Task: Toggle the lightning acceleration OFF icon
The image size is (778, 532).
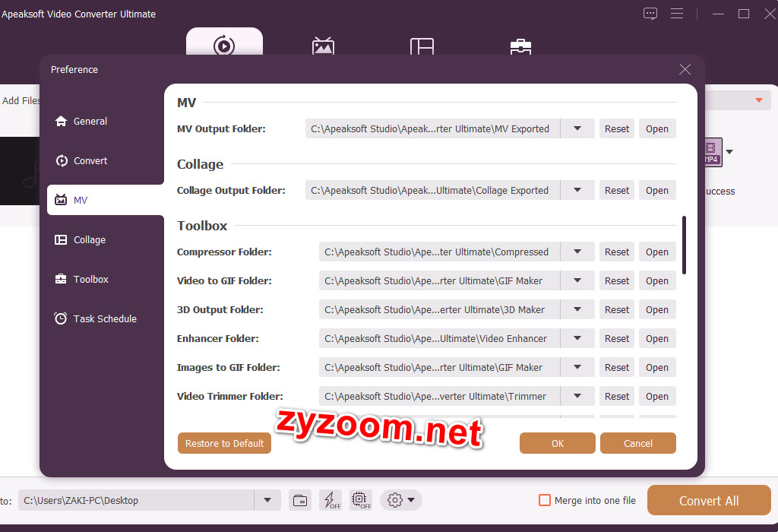Action: [331, 500]
